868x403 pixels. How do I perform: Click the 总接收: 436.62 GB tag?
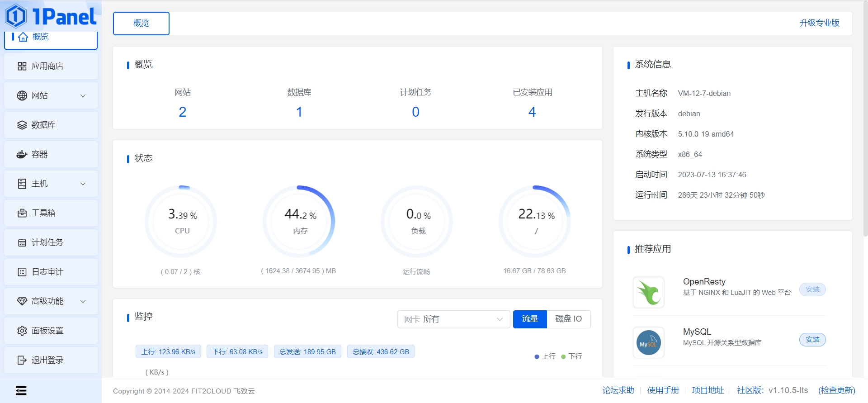pyautogui.click(x=381, y=352)
